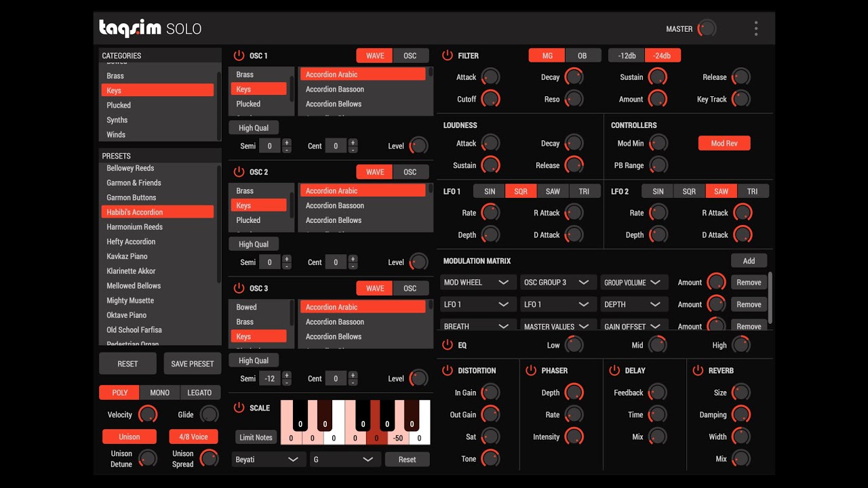
Task: Toggle the REVERB power icon
Action: click(x=698, y=371)
